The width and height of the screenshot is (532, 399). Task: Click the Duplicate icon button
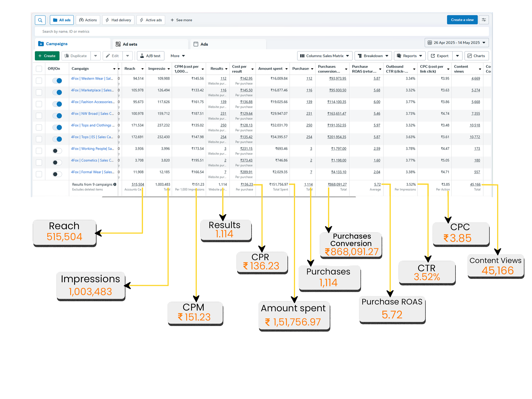(x=76, y=56)
